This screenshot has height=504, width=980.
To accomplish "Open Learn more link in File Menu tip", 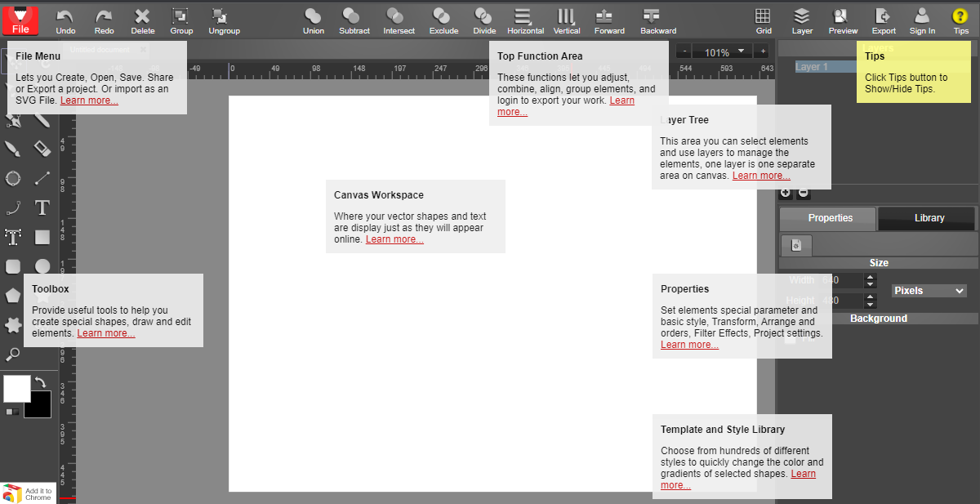I will pyautogui.click(x=89, y=100).
